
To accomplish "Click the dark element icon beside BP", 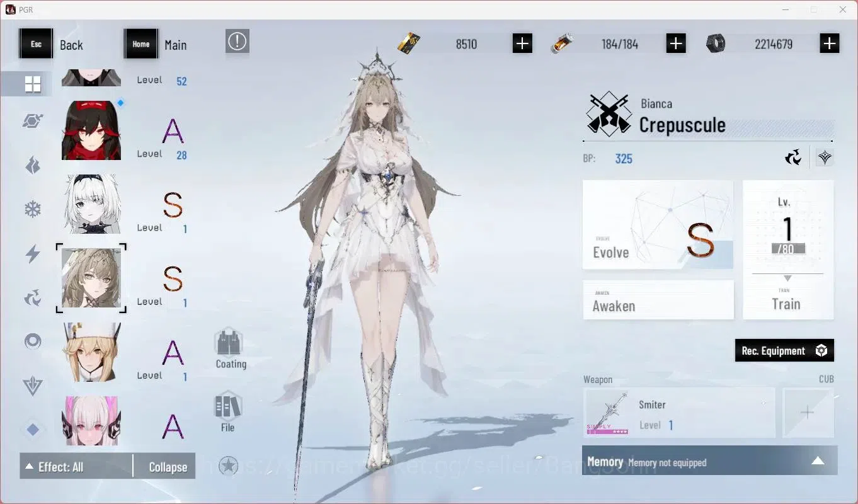I will (793, 157).
